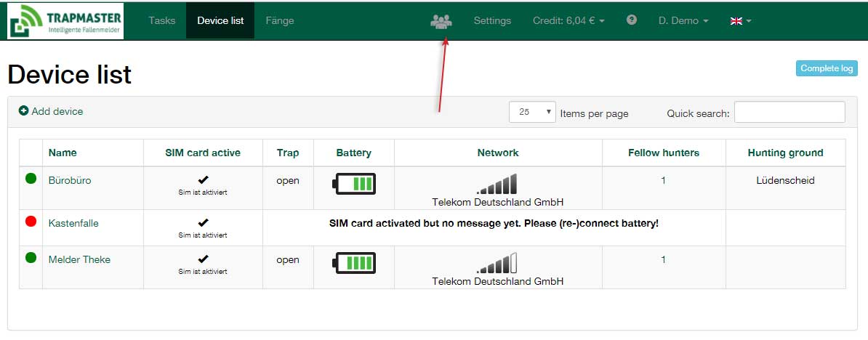
Task: Open the Bürobüro device link
Action: tap(70, 180)
